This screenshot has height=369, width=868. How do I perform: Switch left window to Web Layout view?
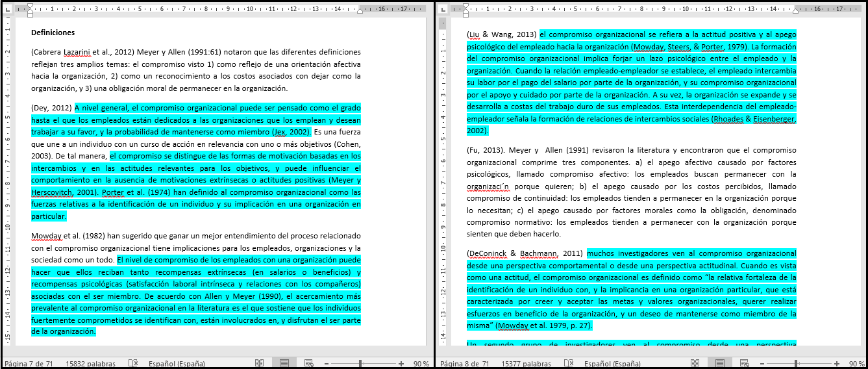pyautogui.click(x=309, y=363)
